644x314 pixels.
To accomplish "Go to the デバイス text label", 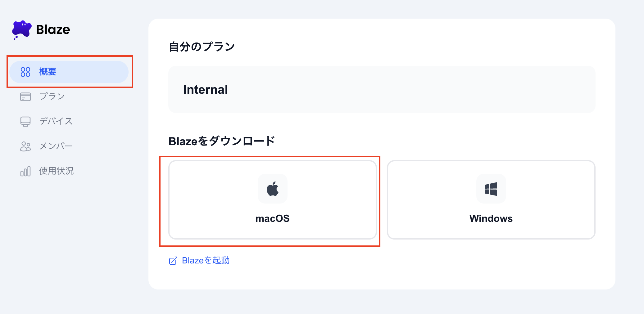I will click(x=56, y=121).
